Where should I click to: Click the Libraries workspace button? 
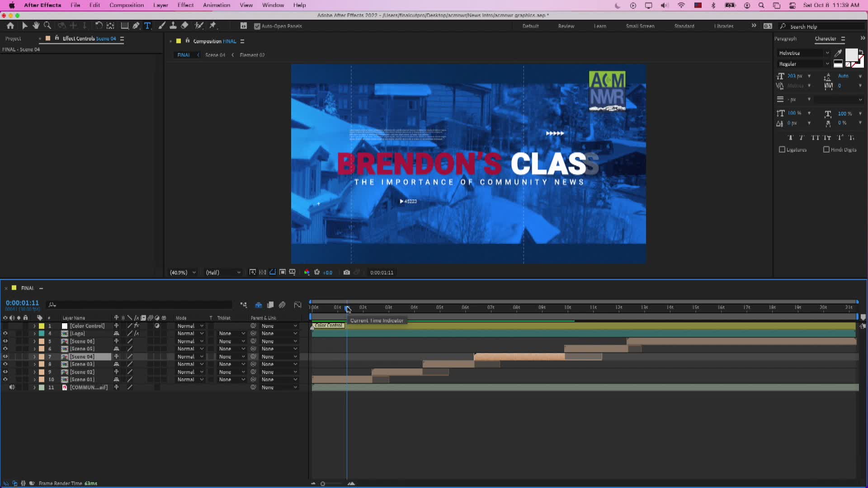pos(724,26)
